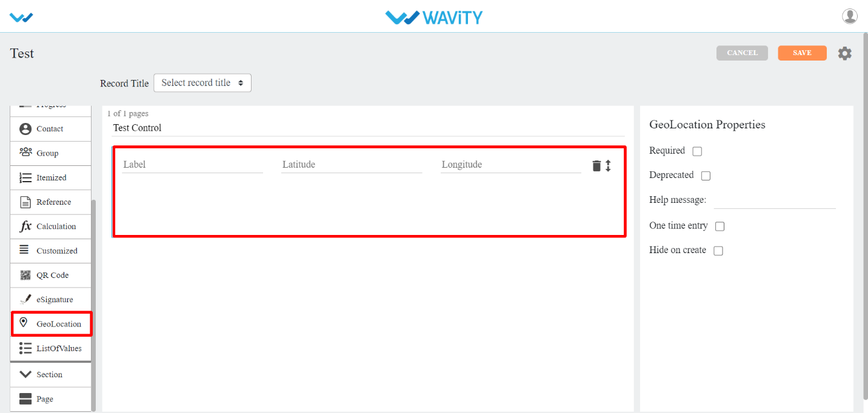
Task: Click the GeoLocation Properties heading
Action: click(707, 125)
